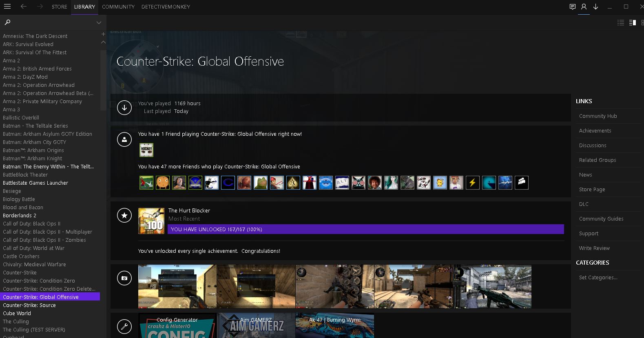Click inside the library search field
The width and height of the screenshot is (644, 338).
[53, 22]
